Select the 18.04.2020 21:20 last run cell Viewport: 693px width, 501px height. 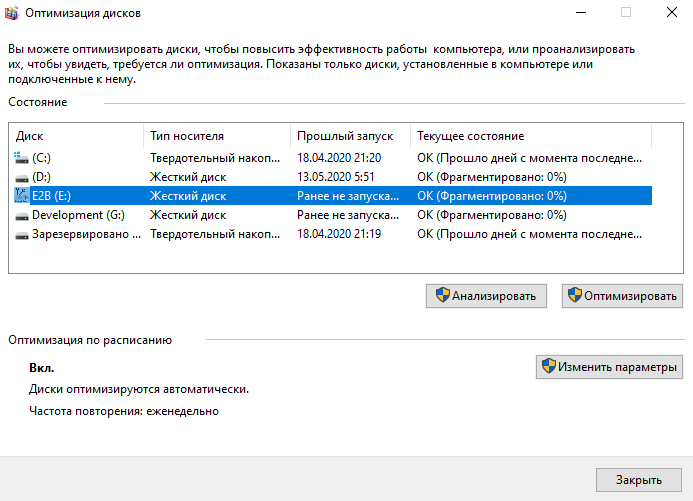coord(338,158)
